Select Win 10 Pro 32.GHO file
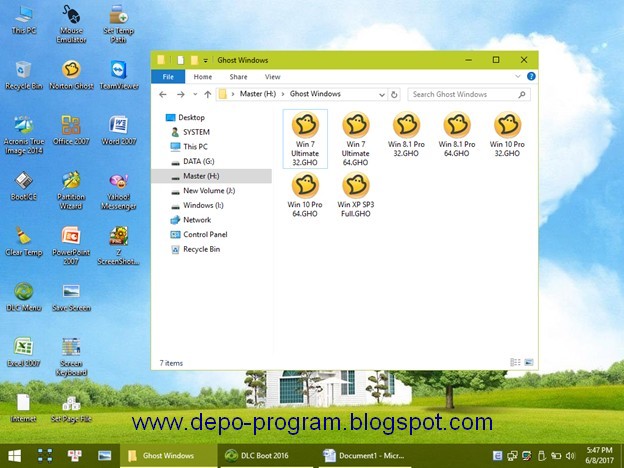This screenshot has width=624, height=468. tap(507, 135)
